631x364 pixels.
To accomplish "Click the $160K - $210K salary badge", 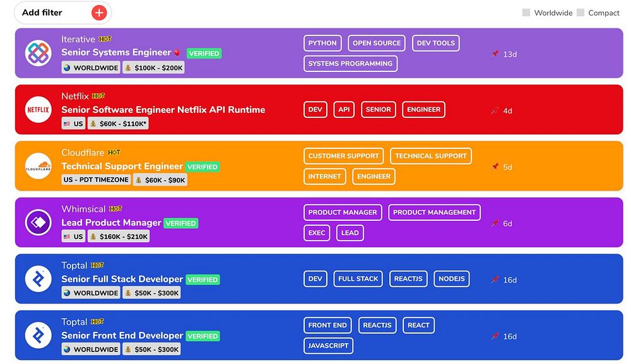I will (x=119, y=237).
